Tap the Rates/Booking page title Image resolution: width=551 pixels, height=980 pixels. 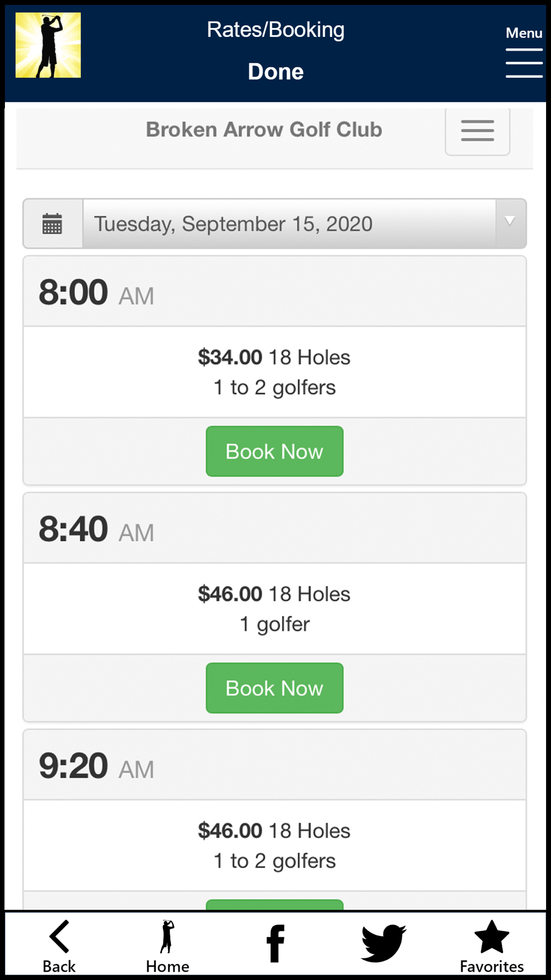point(275,30)
